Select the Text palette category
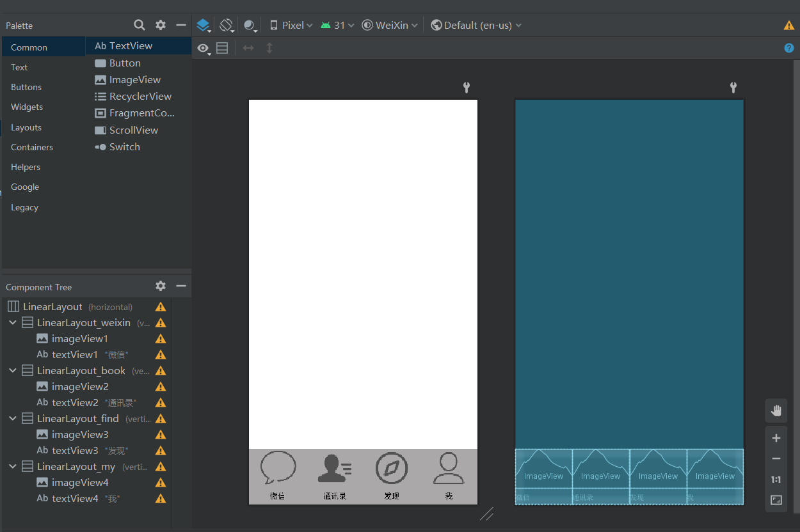Image resolution: width=800 pixels, height=532 pixels. coord(44,67)
